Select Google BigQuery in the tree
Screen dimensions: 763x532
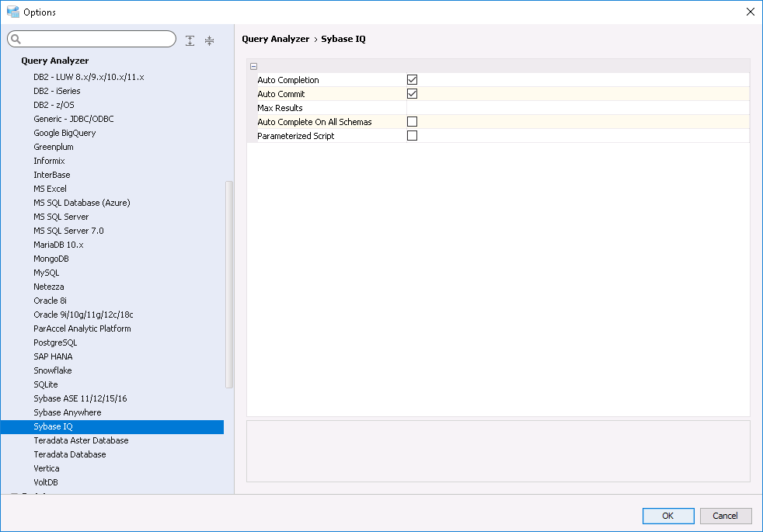[x=64, y=133]
